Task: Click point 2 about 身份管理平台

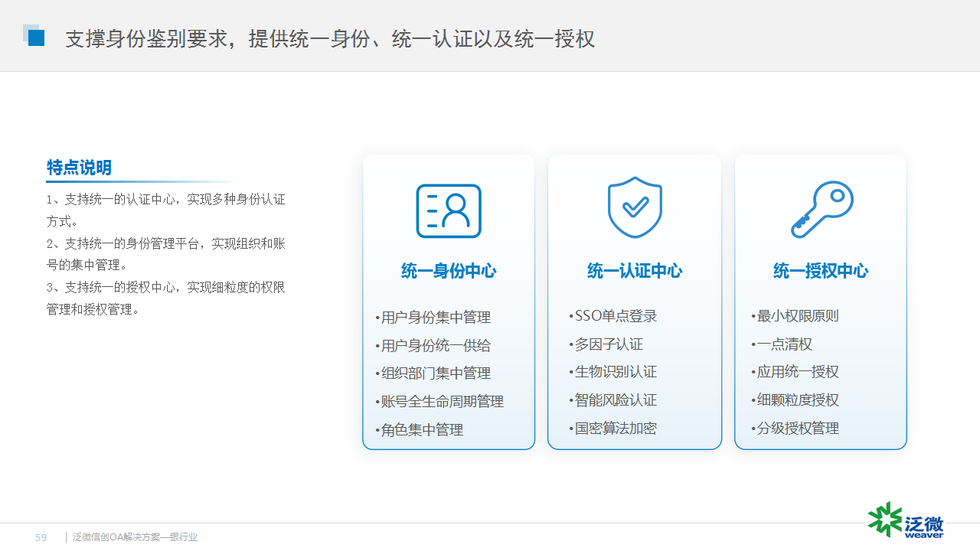Action: coord(165,254)
